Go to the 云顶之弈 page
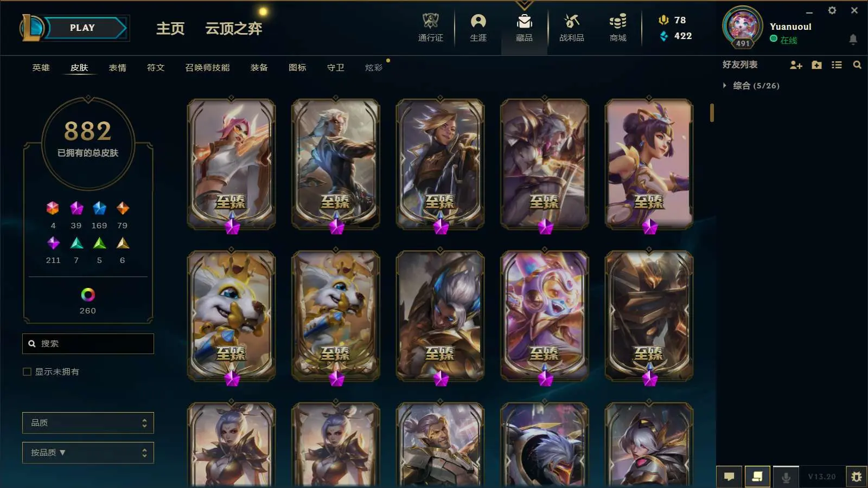Screen dimensions: 868x488 point(233,28)
